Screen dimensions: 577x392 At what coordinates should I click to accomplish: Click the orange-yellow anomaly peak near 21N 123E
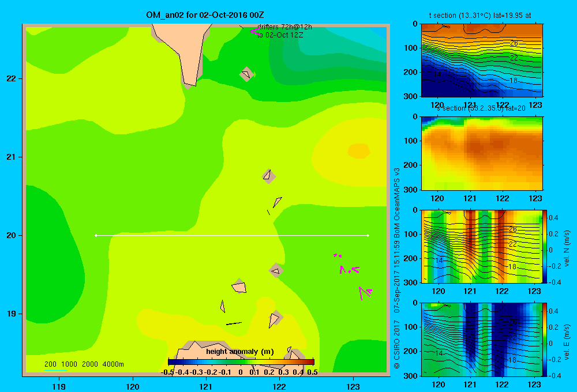(x=359, y=151)
